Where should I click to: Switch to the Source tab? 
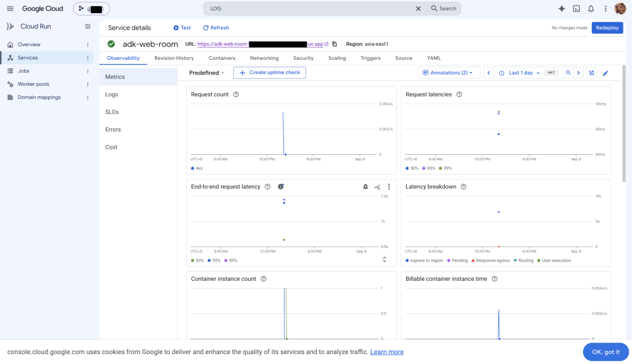404,58
